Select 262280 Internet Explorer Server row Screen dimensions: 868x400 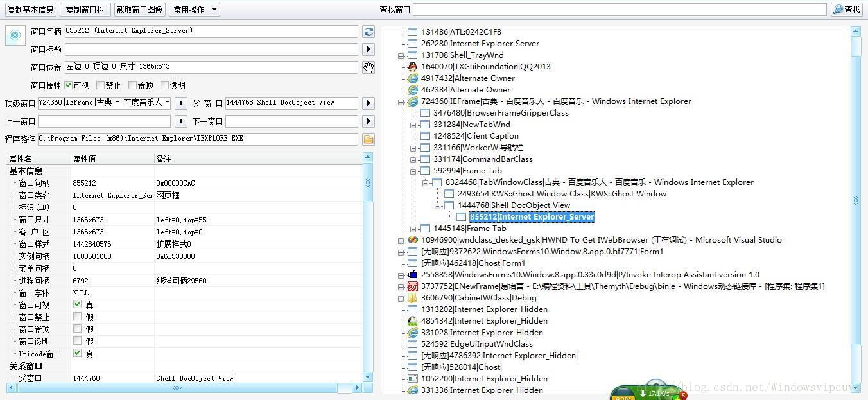click(x=480, y=44)
